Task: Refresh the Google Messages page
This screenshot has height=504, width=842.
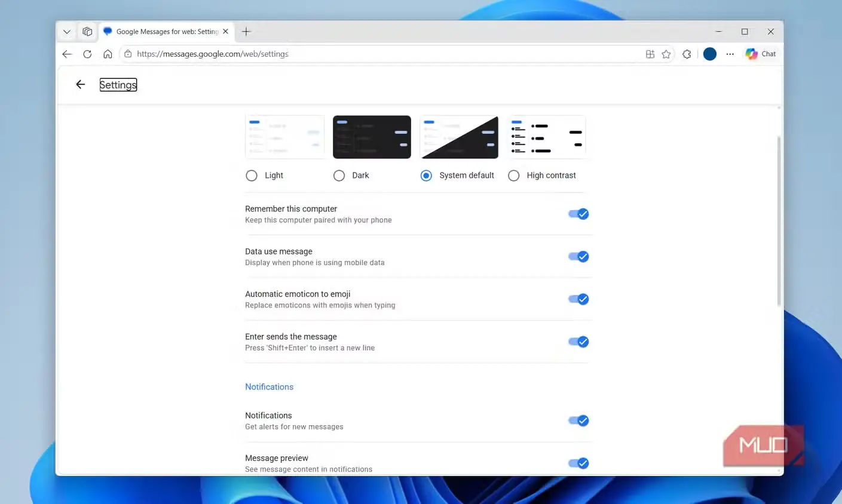Action: click(87, 54)
